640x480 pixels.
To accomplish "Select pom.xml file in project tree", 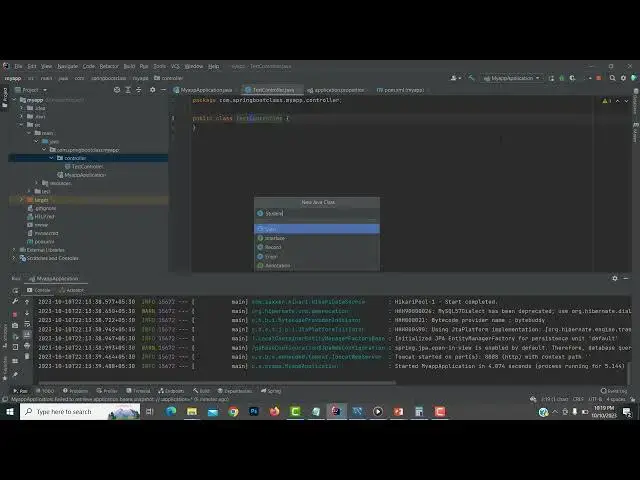I will (44, 241).
